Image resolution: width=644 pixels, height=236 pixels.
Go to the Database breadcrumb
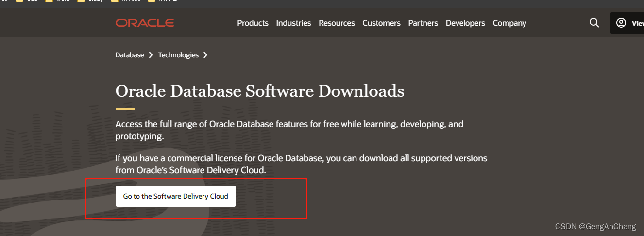130,55
